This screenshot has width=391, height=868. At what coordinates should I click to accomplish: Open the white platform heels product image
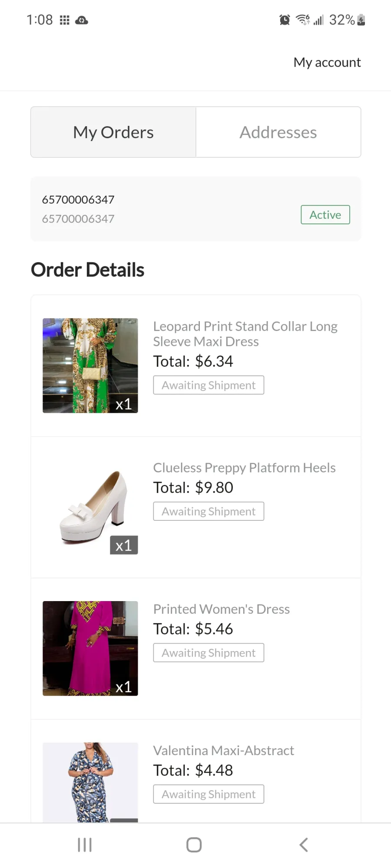coord(90,507)
